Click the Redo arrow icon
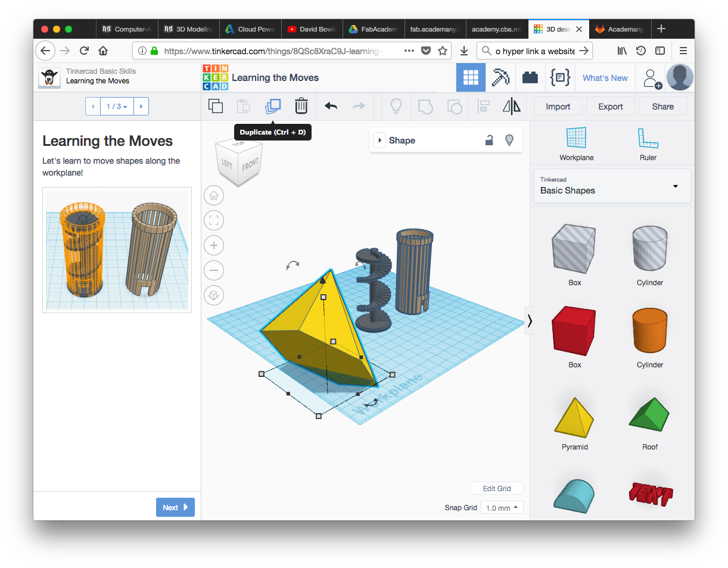 point(359,107)
